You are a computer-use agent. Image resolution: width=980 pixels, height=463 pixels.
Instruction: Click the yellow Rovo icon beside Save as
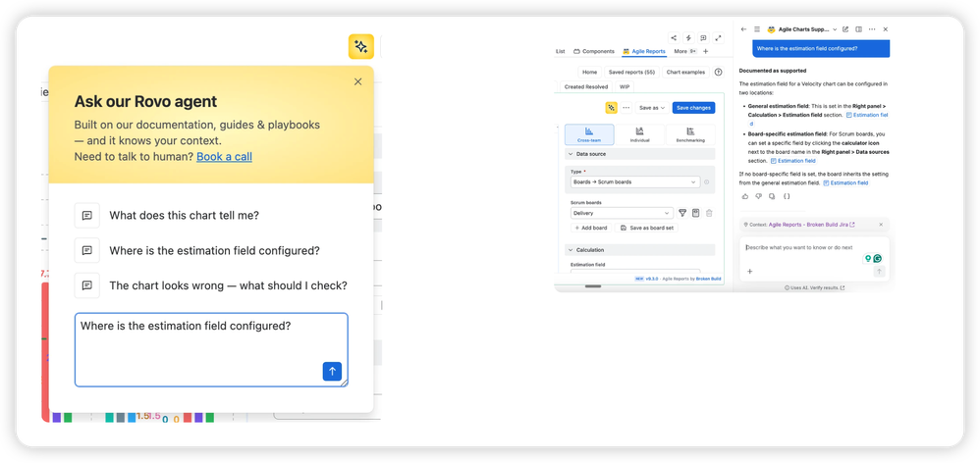click(x=611, y=108)
